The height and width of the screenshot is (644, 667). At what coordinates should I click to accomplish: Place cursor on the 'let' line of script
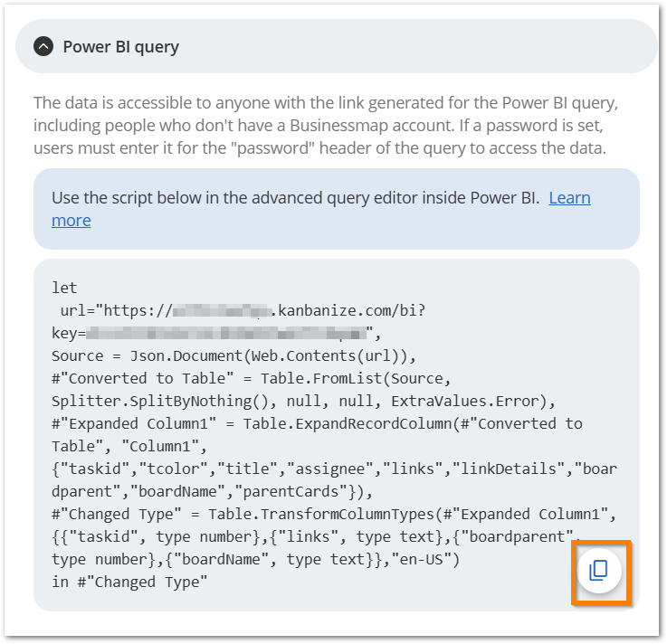point(64,288)
